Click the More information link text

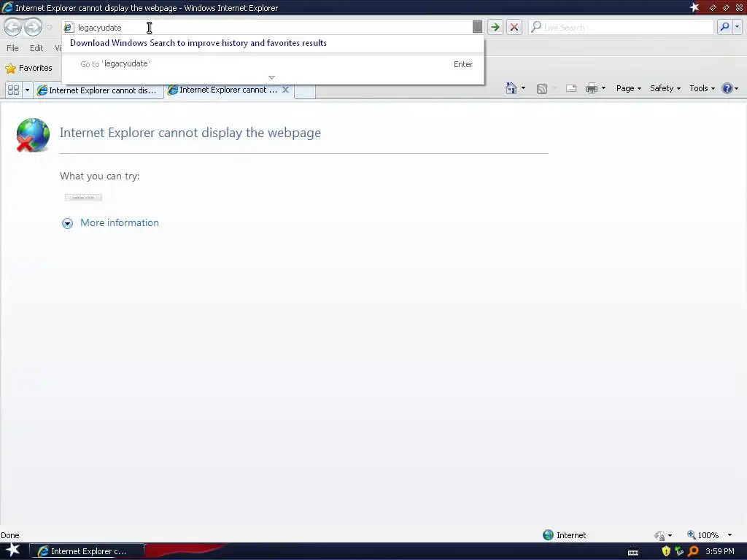120,223
